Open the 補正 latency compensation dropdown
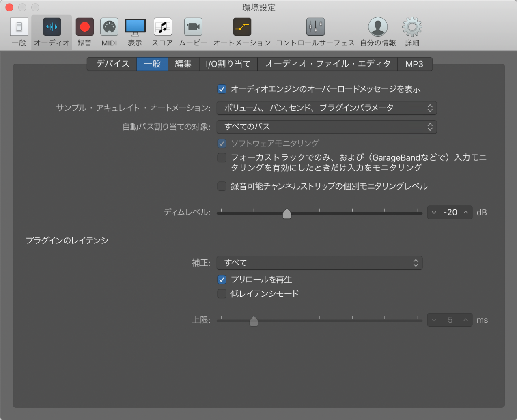The height and width of the screenshot is (420, 517). click(320, 263)
